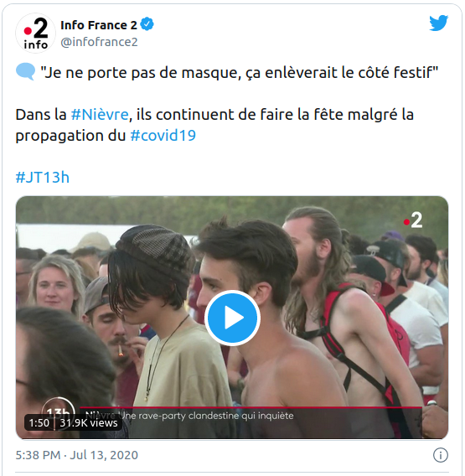This screenshot has width=465, height=476.
Task: Click the sentence about faire la fête
Action: [x=214, y=125]
